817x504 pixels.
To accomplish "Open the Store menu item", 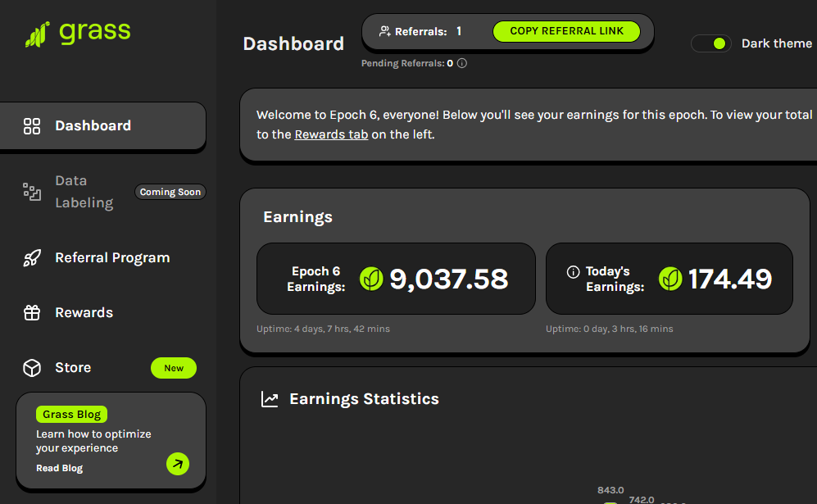I will pyautogui.click(x=73, y=368).
